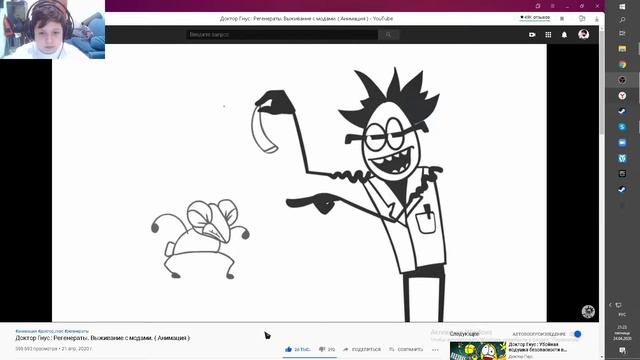Click the YouTube search input field
This screenshot has height=360, width=640.
282,35
